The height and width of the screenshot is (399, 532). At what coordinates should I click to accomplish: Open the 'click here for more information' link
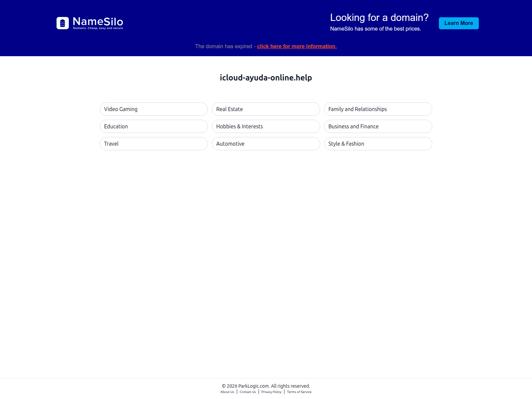coord(297,46)
